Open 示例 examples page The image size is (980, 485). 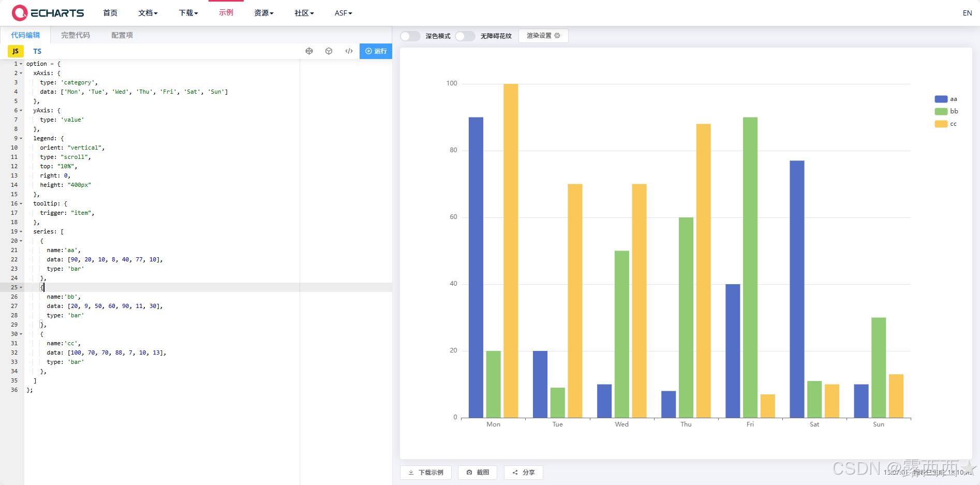click(226, 12)
